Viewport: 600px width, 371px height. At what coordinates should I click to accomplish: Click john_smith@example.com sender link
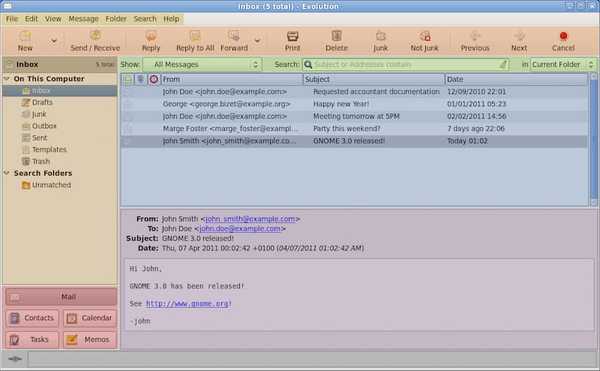pos(250,219)
